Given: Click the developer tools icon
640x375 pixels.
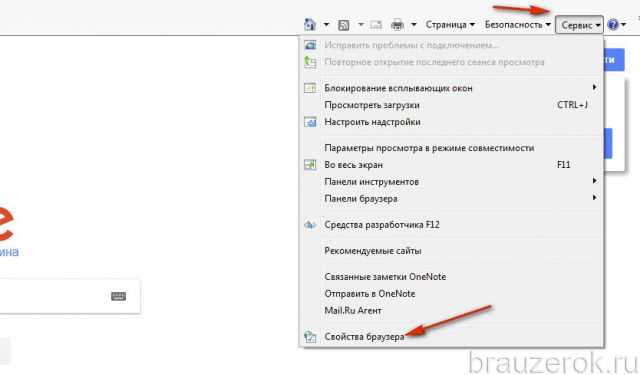Looking at the screenshot, I should coord(310,225).
